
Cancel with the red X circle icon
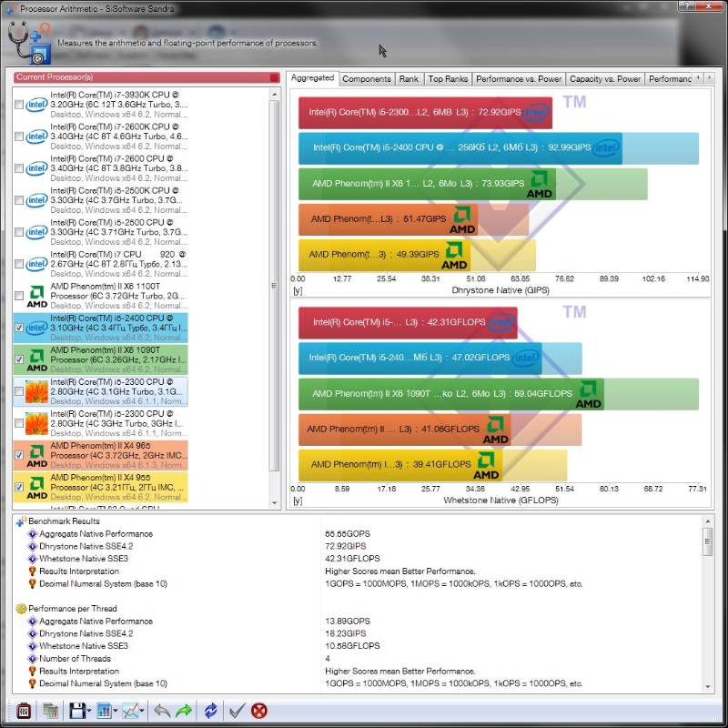tap(259, 711)
